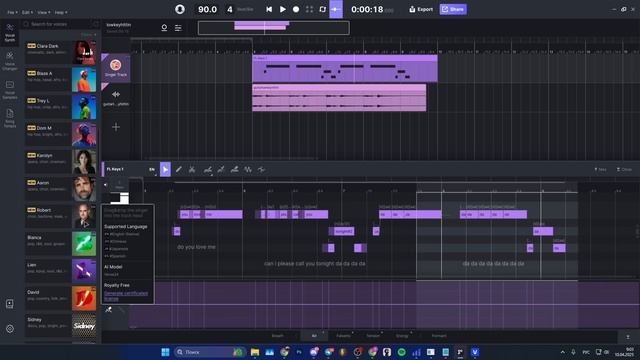Switch to the Energy parameter tab

click(402, 336)
